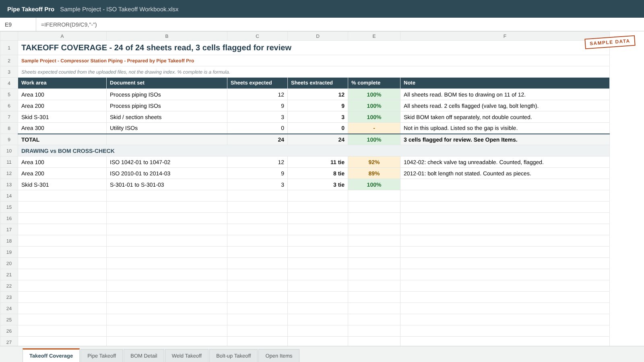The image size is (644, 362).
Task: Select the 'Utility ISOs' cell
Action: pyautogui.click(x=167, y=128)
